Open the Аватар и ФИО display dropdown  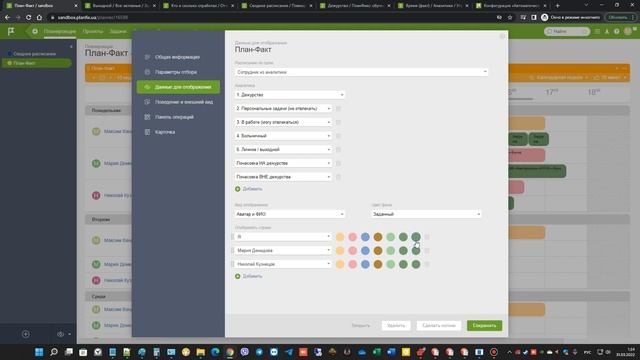[289, 214]
